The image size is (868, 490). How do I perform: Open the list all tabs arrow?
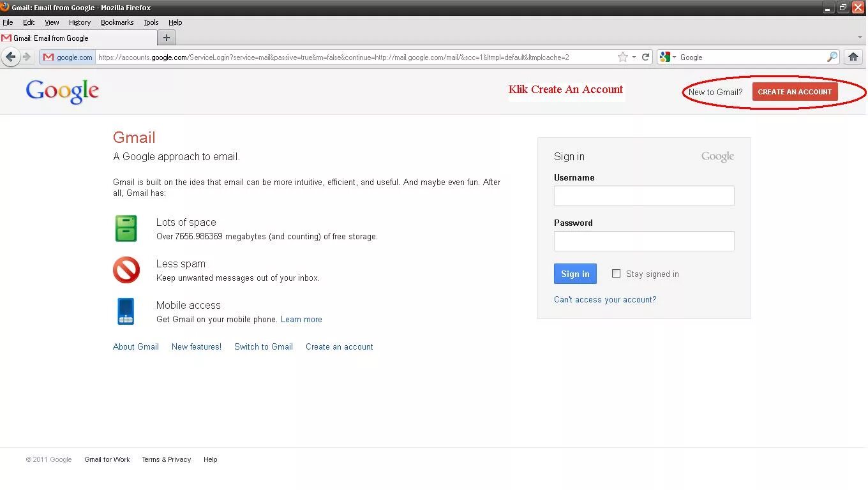click(x=860, y=38)
